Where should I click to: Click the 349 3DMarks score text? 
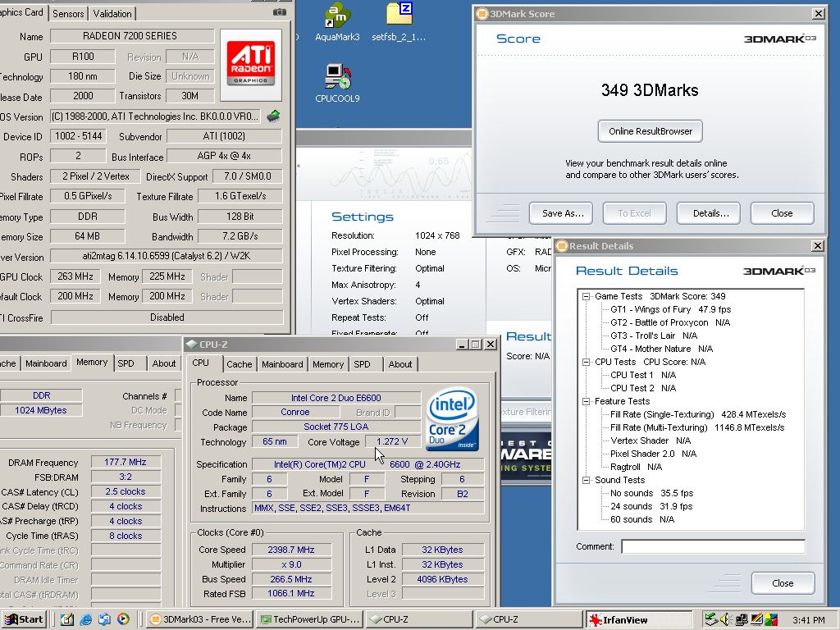coord(650,90)
